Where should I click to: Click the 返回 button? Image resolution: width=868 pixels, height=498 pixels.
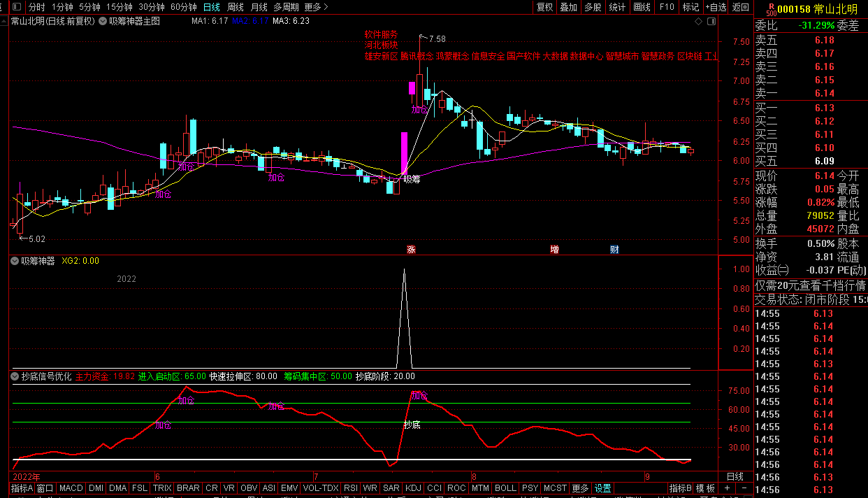pyautogui.click(x=740, y=7)
